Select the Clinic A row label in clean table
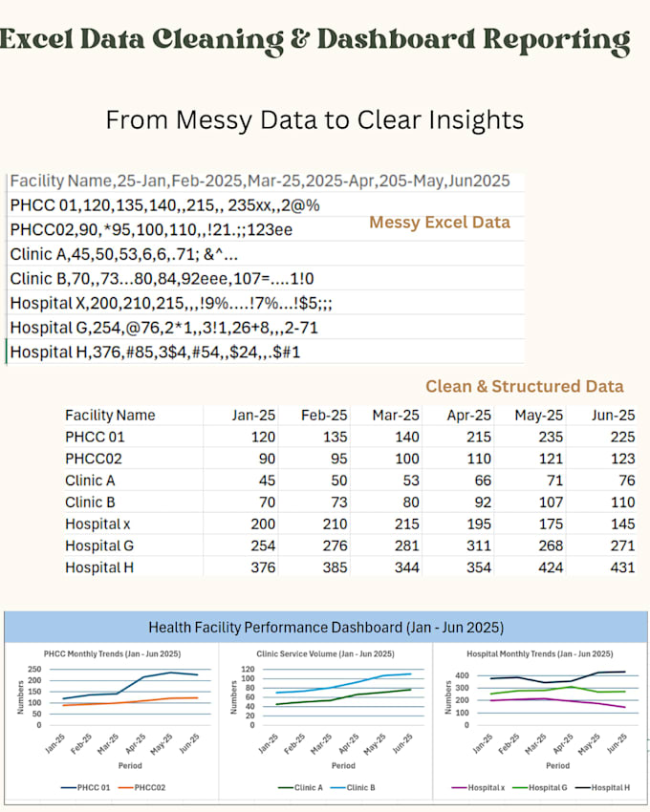The image size is (650, 812). pos(90,481)
